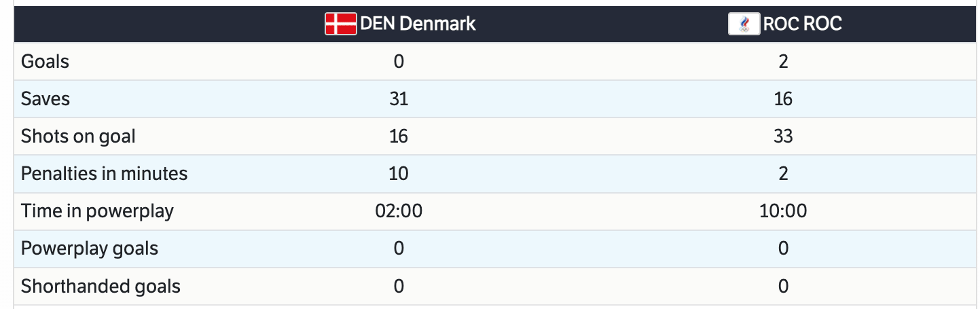
Task: Select the Shots on goal row label
Action: [x=78, y=137]
